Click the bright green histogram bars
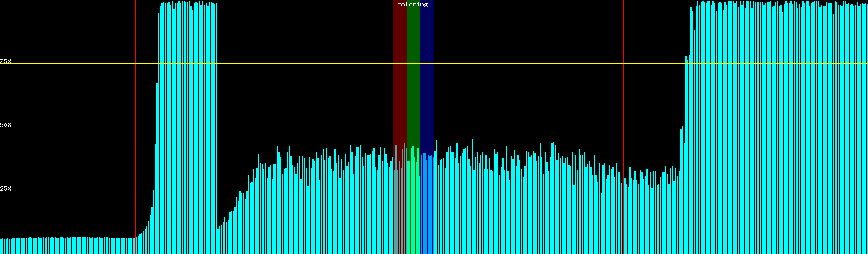Viewport: 868px width, 254px height. point(413,212)
